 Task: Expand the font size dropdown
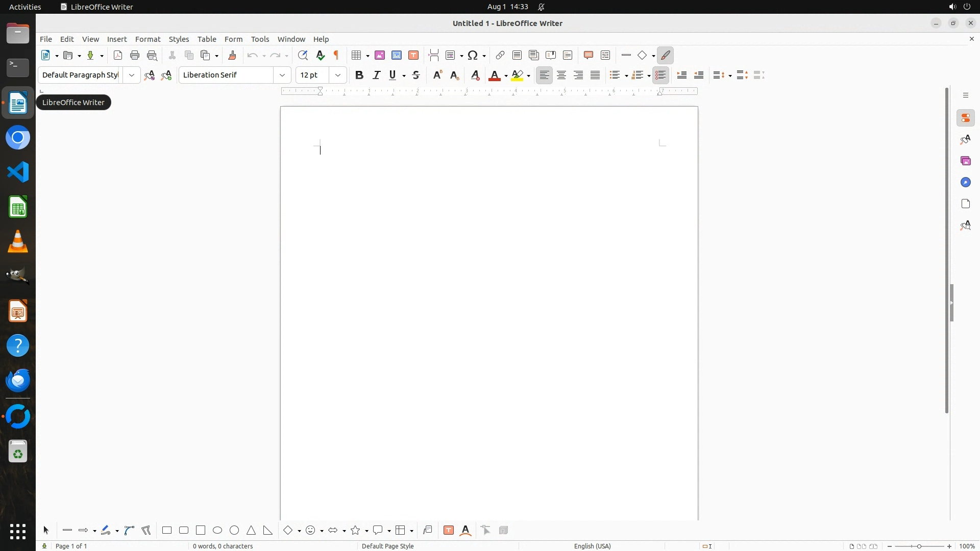click(x=338, y=75)
